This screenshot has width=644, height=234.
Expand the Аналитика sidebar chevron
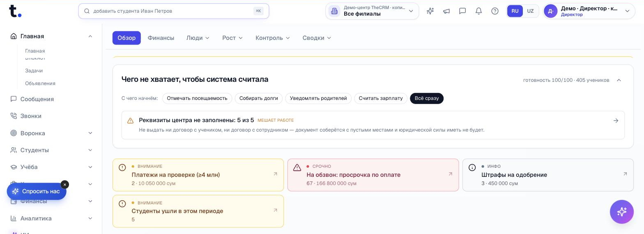tap(90, 218)
